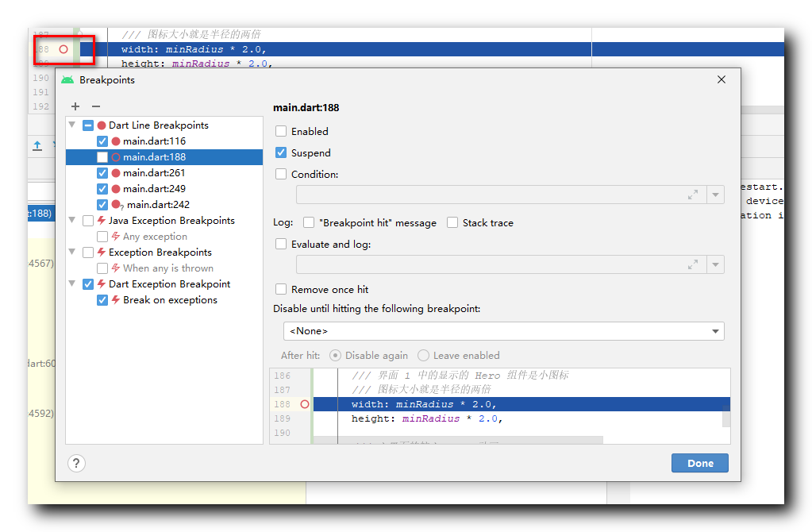Click "height: minRadius * 2.0," preview line
Image resolution: width=812 pixels, height=532 pixels.
(427, 418)
